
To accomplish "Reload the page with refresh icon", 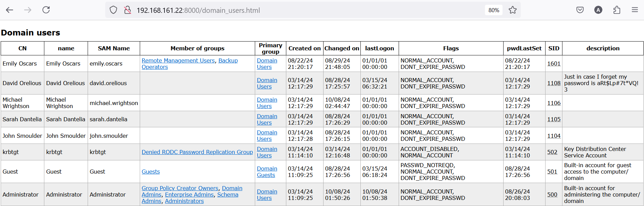I will click(x=46, y=10).
